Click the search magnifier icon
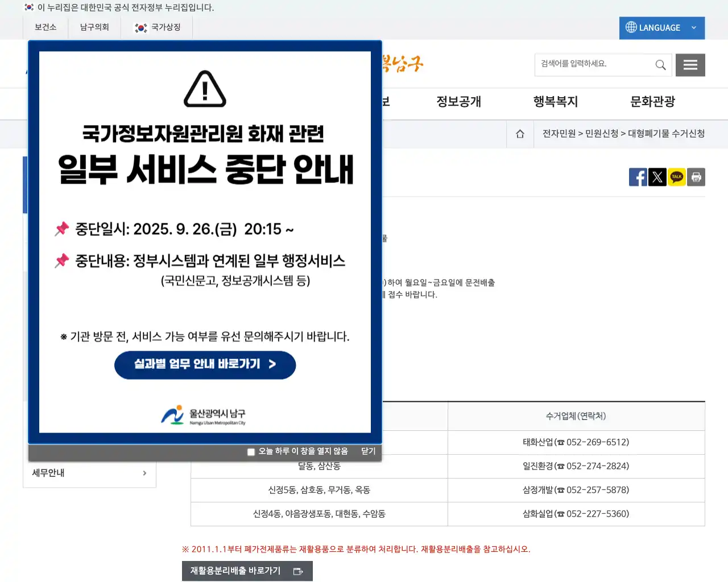The width and height of the screenshot is (728, 582). tap(660, 65)
